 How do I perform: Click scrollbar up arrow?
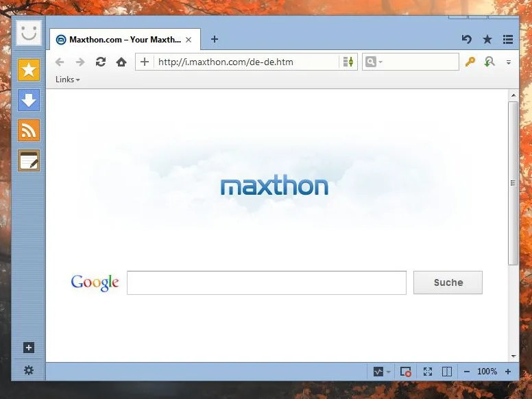[x=513, y=95]
